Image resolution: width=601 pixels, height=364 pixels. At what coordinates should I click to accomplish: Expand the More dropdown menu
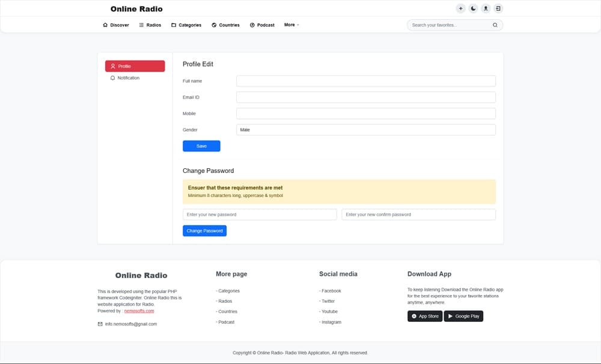pos(291,25)
